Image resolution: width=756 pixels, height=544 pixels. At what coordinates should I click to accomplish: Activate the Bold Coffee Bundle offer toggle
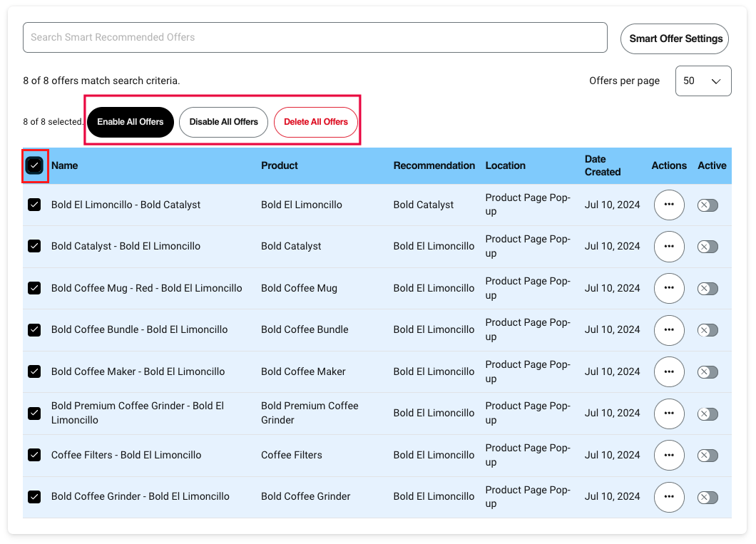point(708,330)
